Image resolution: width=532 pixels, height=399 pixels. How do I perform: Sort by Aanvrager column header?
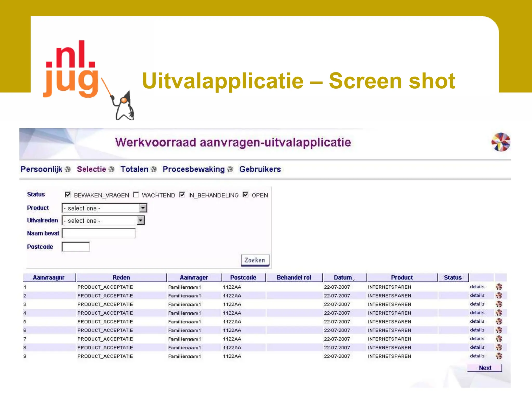point(194,277)
